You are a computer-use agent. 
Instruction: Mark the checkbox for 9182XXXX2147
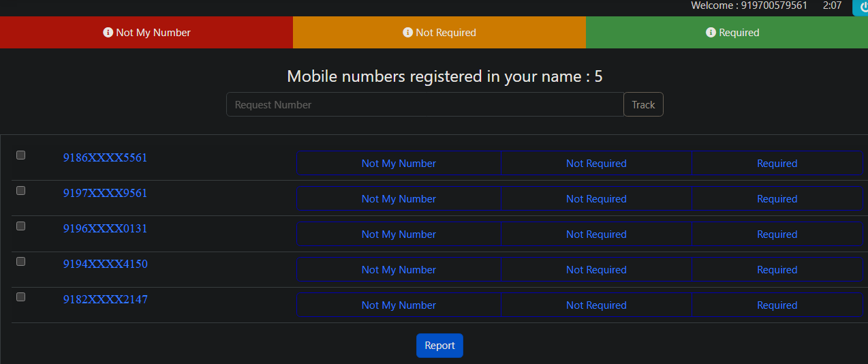point(20,297)
